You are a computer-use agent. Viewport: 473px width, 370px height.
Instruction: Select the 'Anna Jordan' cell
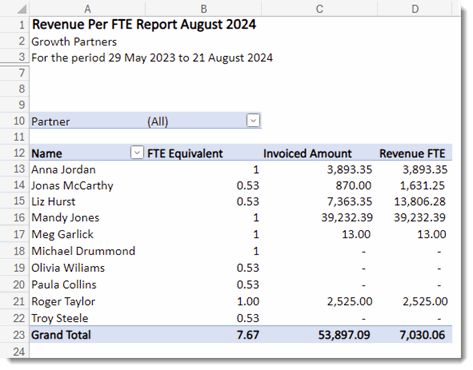pyautogui.click(x=87, y=169)
